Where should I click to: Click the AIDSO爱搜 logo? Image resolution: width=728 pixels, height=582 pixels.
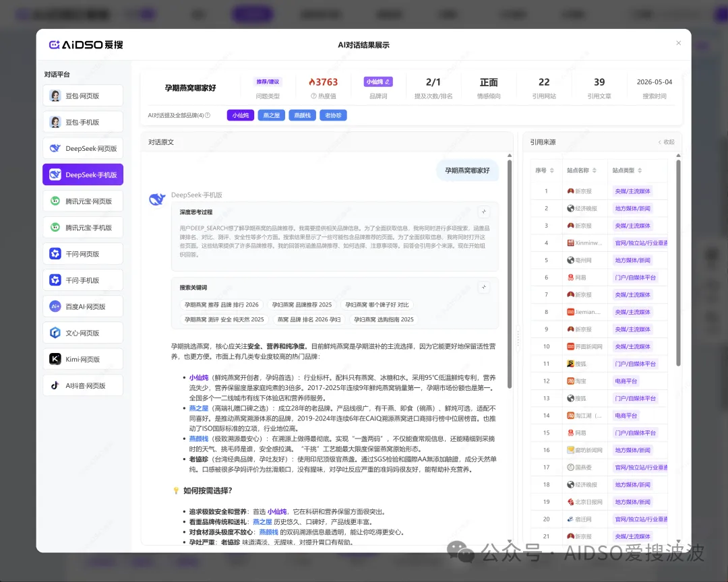tap(86, 44)
